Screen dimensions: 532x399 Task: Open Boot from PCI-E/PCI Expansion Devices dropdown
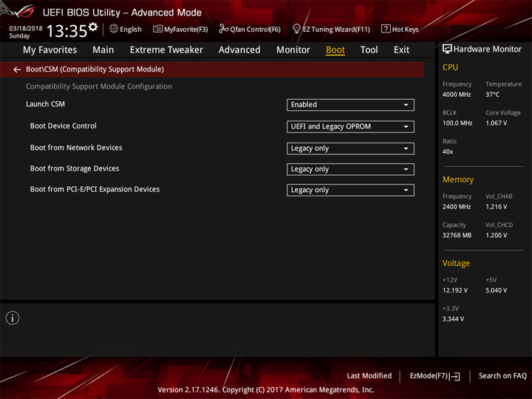pyautogui.click(x=350, y=190)
